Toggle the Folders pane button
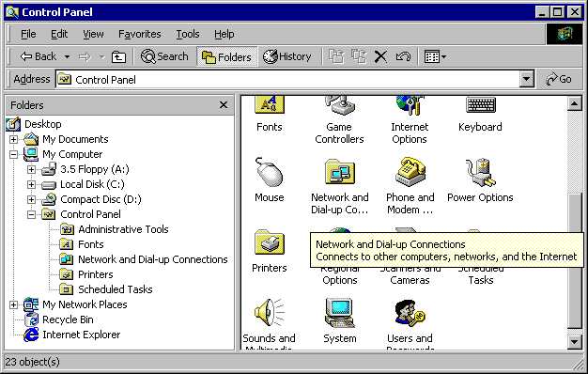 click(x=227, y=57)
